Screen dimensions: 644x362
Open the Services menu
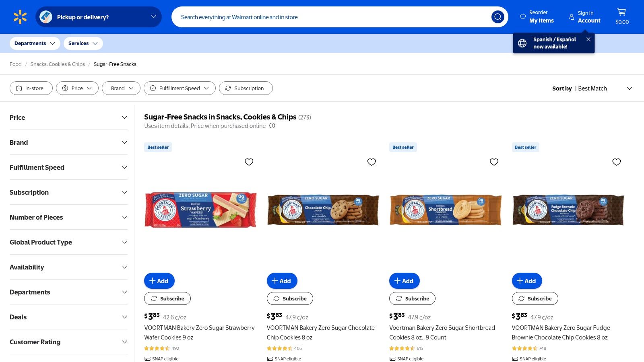(83, 43)
